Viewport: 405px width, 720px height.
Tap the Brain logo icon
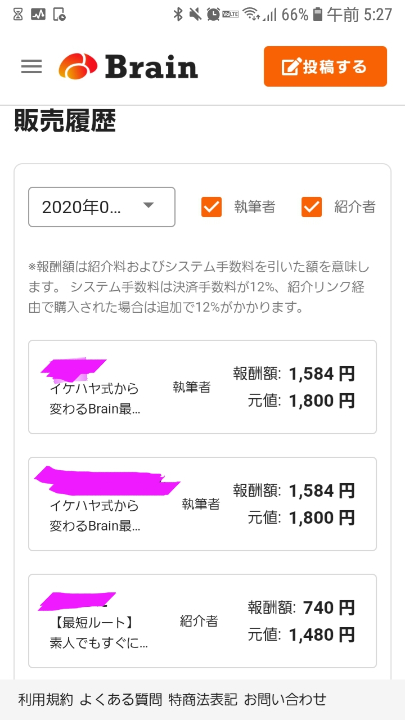[x=78, y=66]
